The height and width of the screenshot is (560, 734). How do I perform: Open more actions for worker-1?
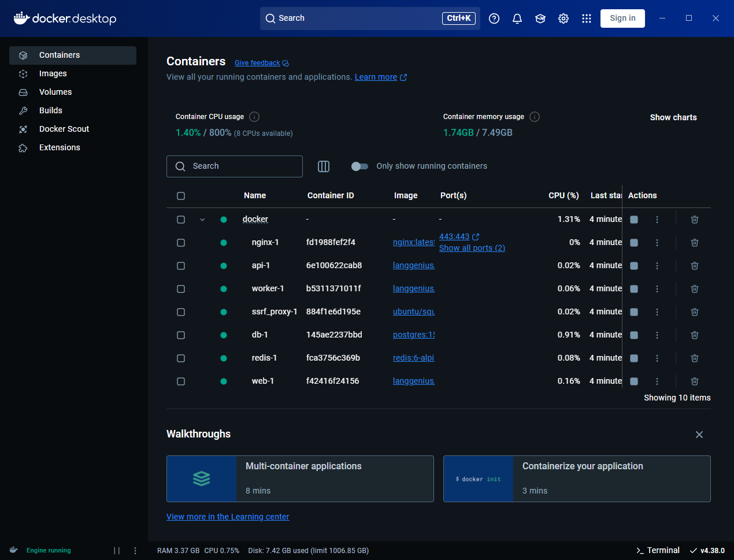(657, 289)
